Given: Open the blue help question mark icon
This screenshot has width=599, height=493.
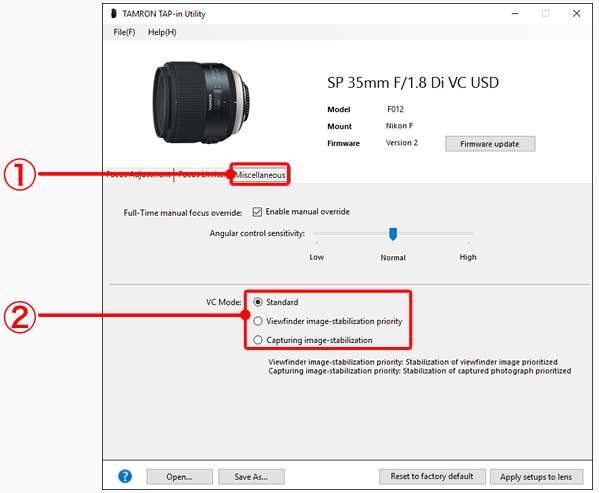Looking at the screenshot, I should click(x=125, y=476).
